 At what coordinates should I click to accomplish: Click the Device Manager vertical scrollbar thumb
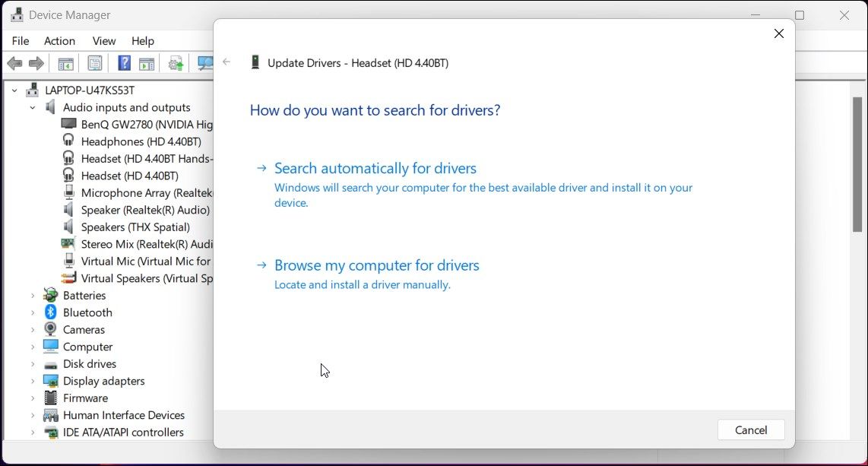(857, 164)
